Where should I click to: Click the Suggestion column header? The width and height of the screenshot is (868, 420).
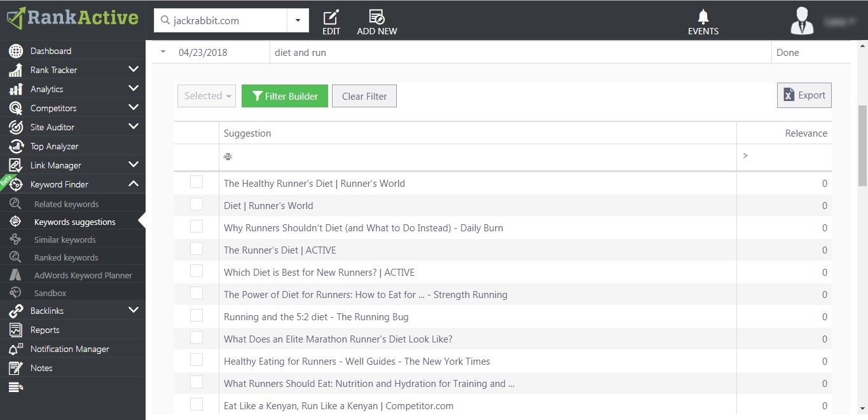pos(478,133)
